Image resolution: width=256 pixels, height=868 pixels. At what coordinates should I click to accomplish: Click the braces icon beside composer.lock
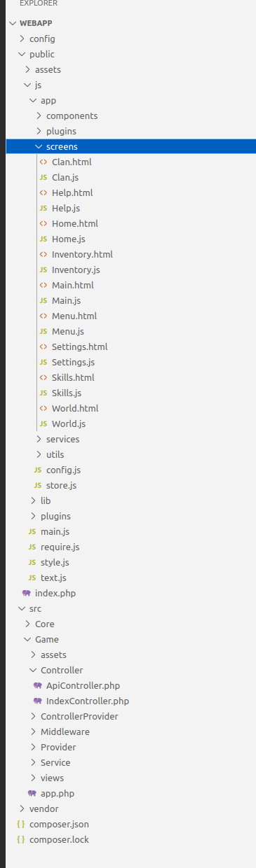[21, 839]
